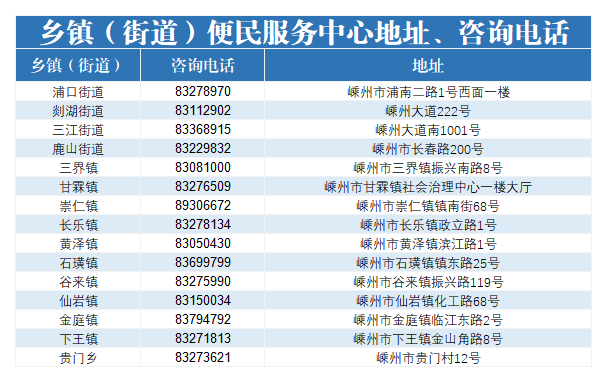The image size is (607, 382).
Task: Select the 三江街道 row name
Action: click(78, 130)
